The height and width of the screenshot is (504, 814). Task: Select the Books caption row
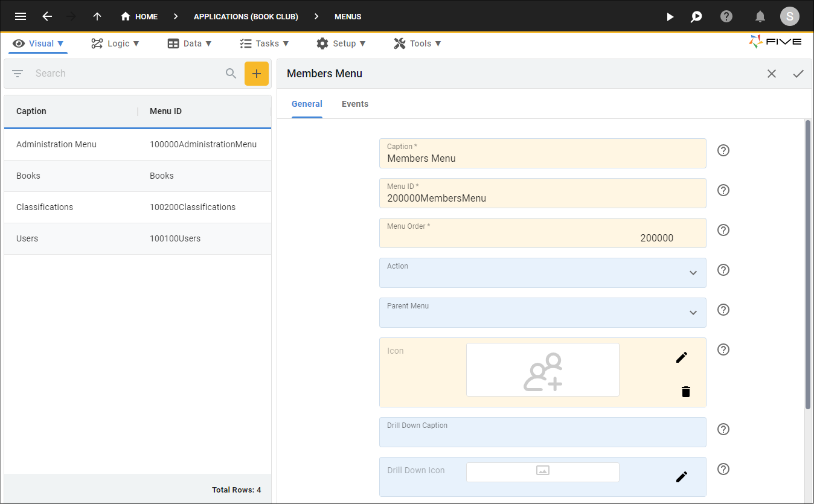click(x=138, y=176)
